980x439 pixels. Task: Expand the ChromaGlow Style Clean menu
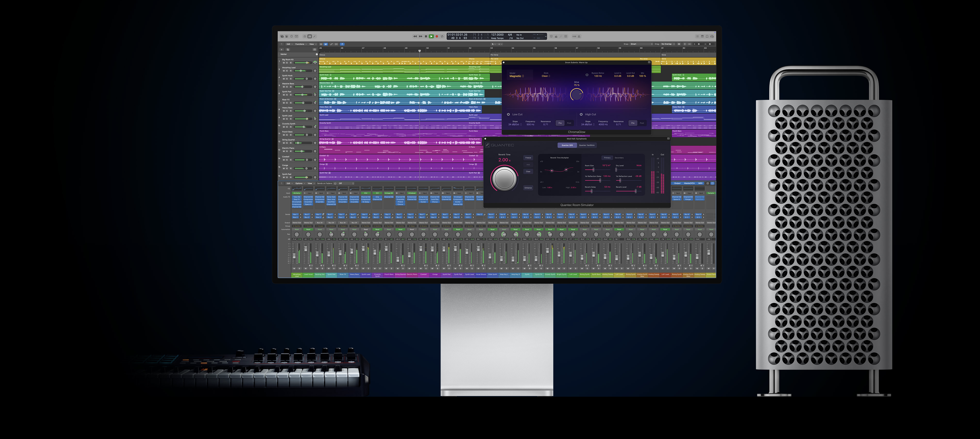[545, 76]
